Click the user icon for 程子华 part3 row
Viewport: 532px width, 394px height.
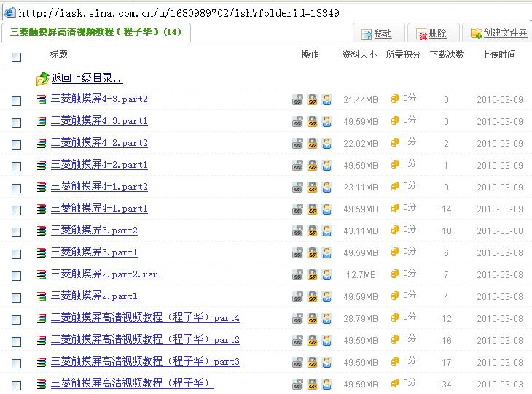point(326,363)
